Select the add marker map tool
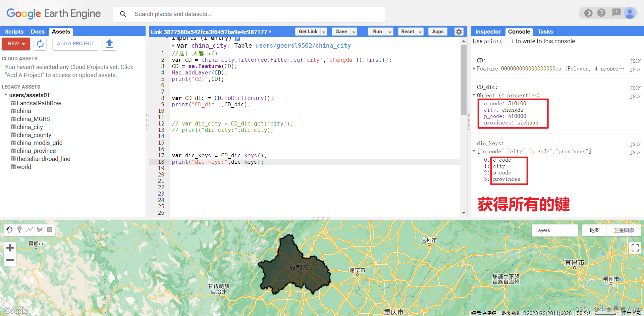The width and height of the screenshot is (644, 316). (19, 229)
